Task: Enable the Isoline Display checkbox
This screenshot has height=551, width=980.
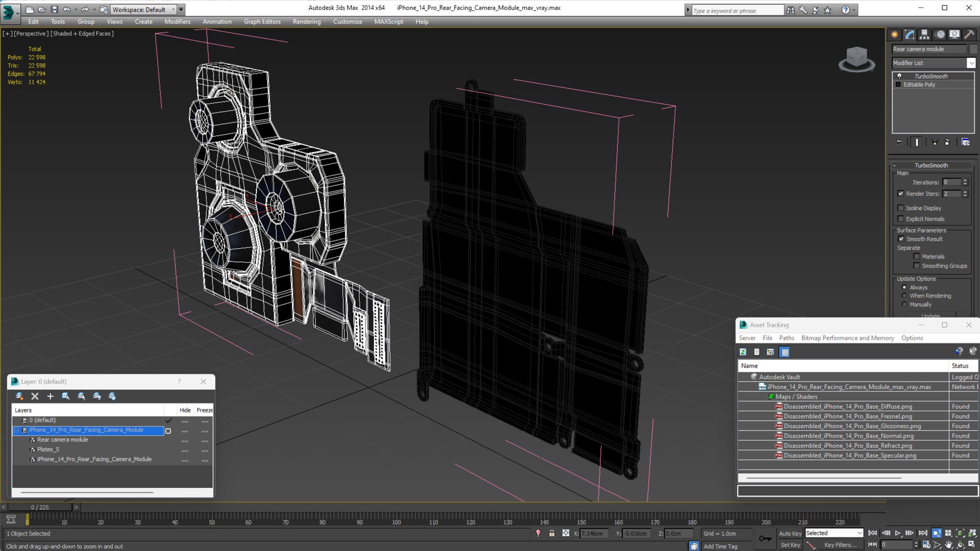Action: [901, 208]
